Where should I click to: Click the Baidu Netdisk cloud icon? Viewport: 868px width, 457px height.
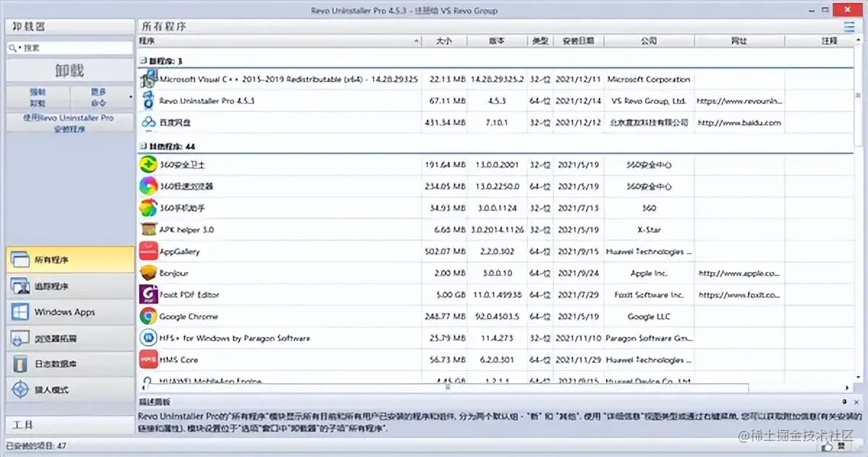148,122
